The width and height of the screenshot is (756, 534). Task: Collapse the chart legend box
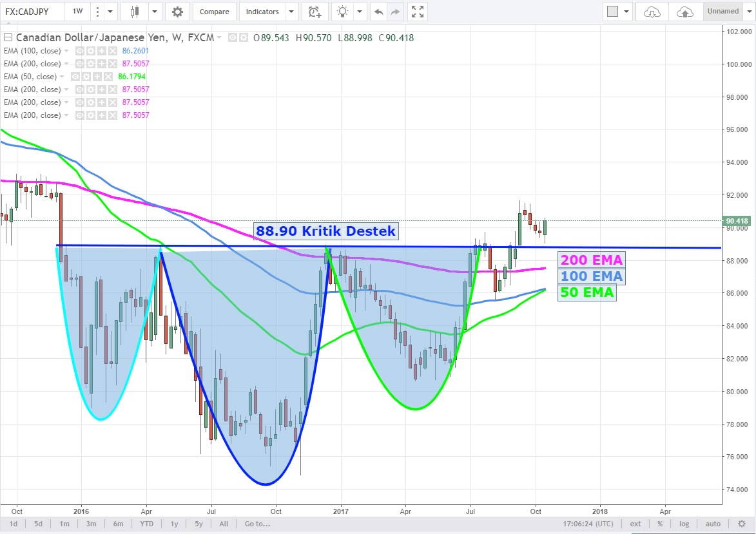point(8,37)
